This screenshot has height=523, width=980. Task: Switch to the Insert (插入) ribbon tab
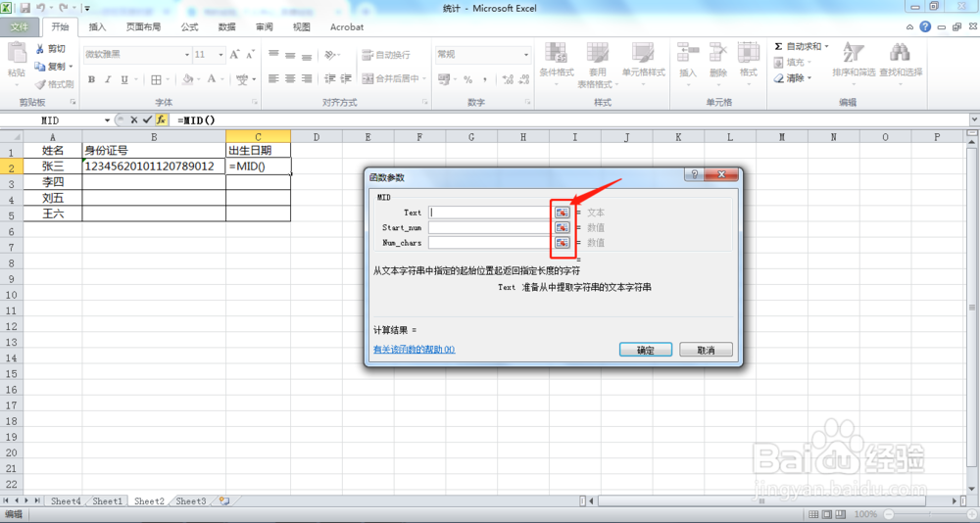[x=97, y=26]
